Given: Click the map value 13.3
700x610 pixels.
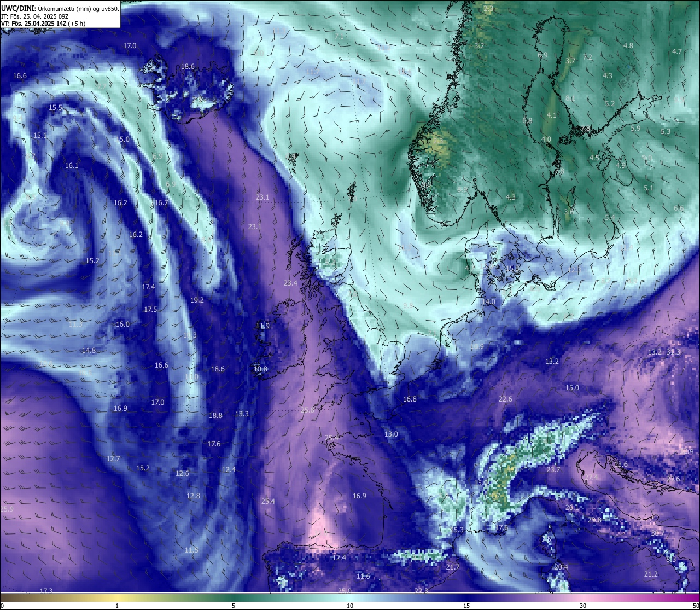Looking at the screenshot, I should coord(242,414).
